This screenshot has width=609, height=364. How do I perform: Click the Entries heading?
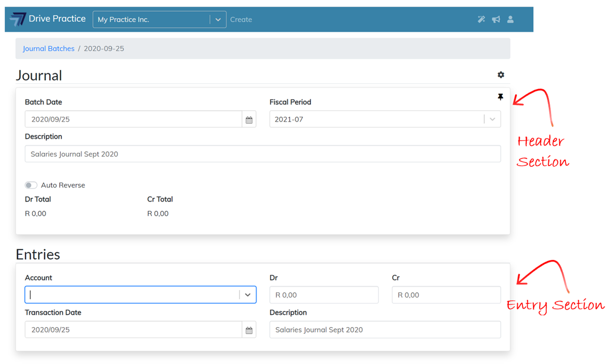38,254
